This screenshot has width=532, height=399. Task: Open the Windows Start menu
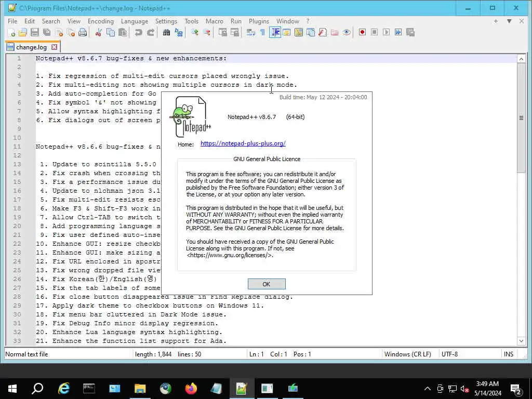[12, 389]
